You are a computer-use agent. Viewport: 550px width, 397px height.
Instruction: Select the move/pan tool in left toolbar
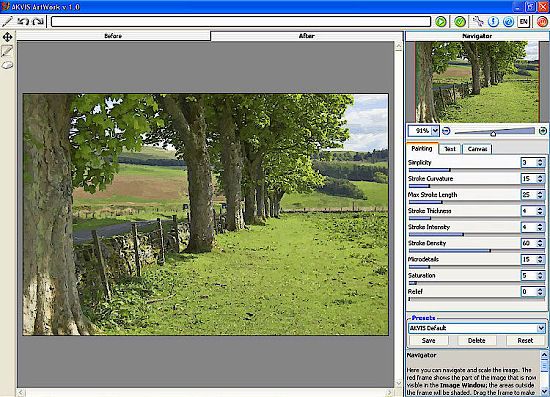point(7,37)
